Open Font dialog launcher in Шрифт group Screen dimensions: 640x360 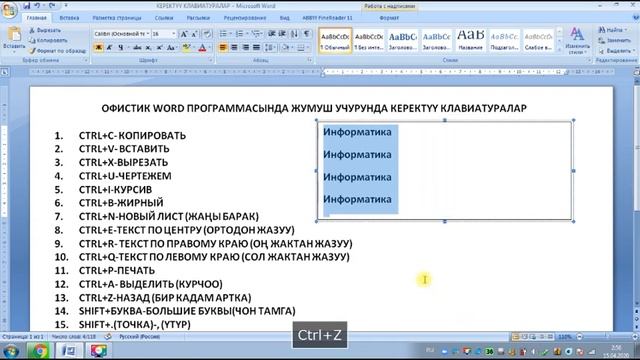[x=211, y=60]
